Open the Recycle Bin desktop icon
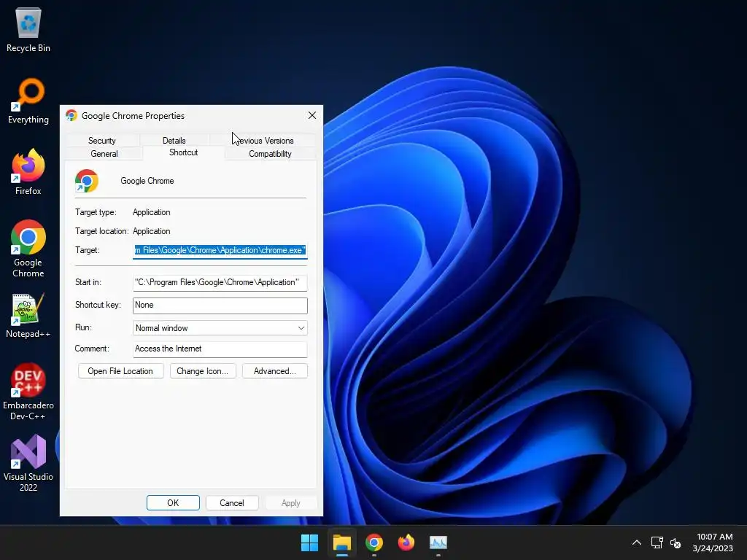The image size is (747, 560). (28, 29)
